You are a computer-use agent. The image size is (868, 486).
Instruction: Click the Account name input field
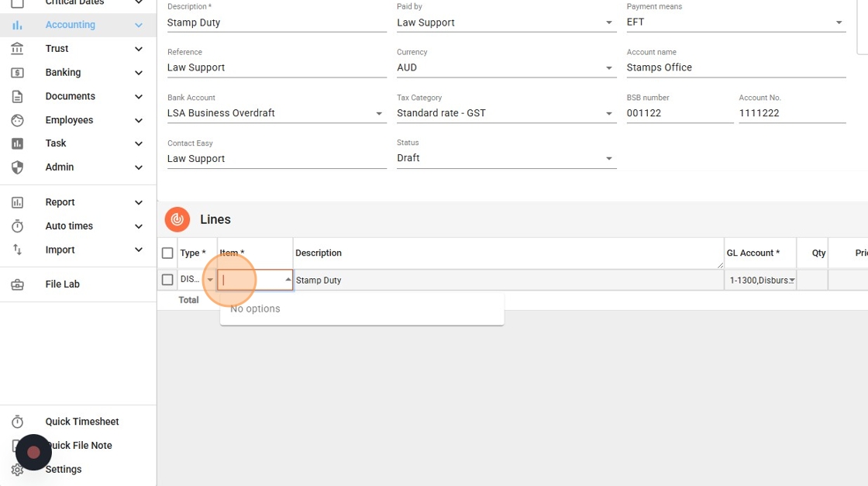pyautogui.click(x=735, y=67)
